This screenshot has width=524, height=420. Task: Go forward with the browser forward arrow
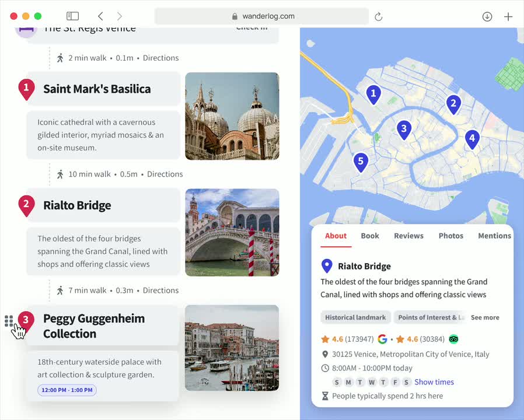[x=119, y=16]
